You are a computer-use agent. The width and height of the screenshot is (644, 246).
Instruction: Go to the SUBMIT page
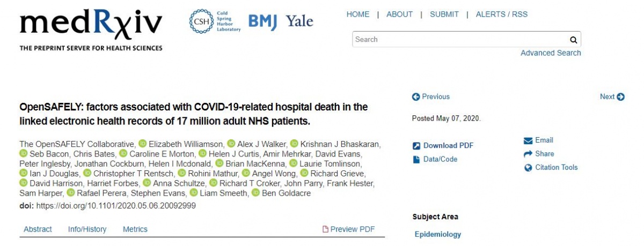point(444,14)
